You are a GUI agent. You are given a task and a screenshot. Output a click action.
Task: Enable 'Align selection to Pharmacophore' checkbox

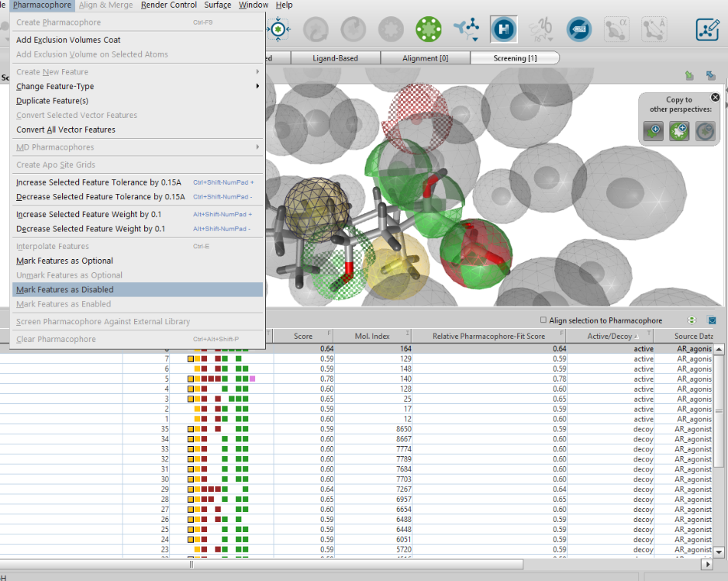coord(543,320)
